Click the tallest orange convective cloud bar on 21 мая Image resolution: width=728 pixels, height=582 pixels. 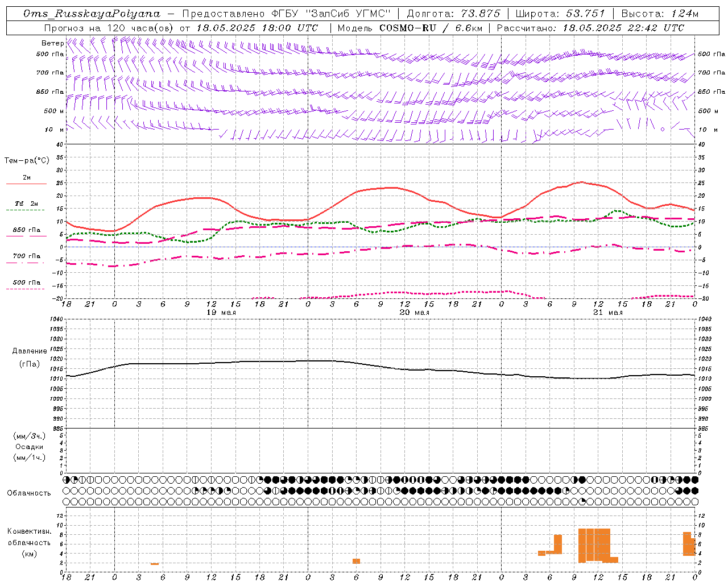(x=594, y=546)
